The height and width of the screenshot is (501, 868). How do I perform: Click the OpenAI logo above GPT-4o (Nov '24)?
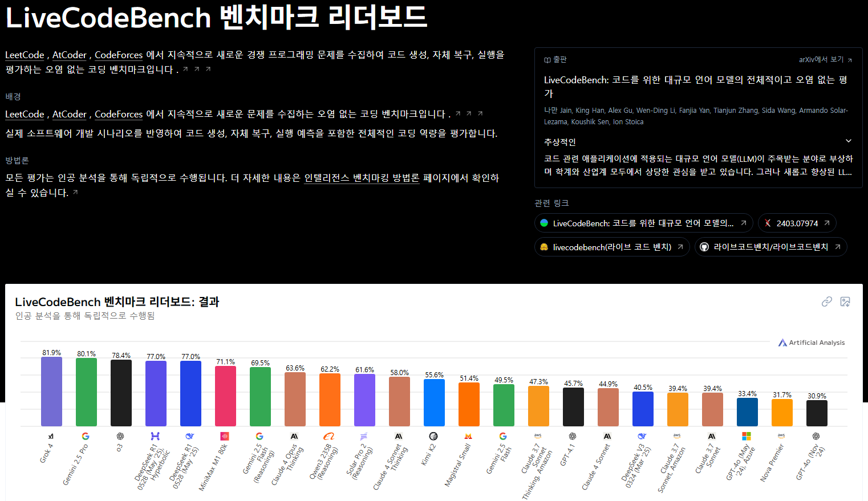(x=816, y=436)
